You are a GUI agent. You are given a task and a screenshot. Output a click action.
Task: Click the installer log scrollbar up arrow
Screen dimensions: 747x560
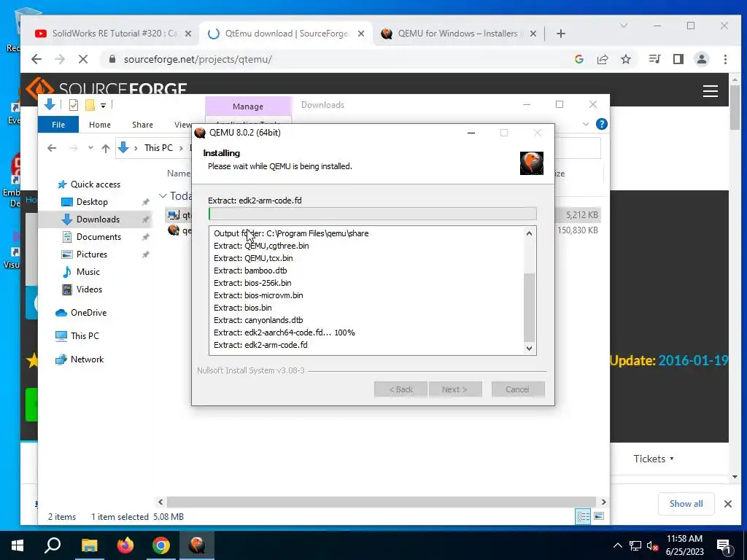point(530,233)
